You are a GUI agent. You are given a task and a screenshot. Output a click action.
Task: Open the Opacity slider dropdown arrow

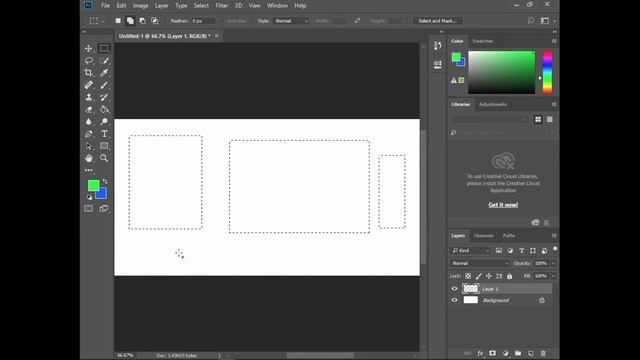[553, 263]
